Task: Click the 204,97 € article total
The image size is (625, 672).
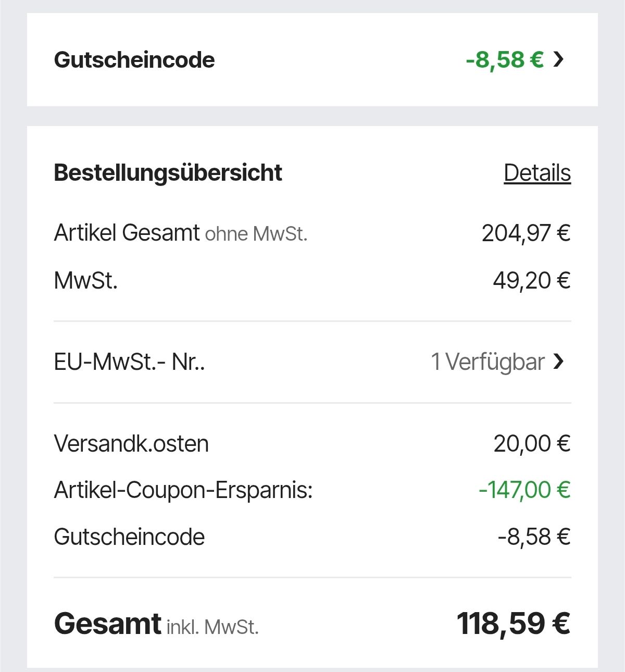Action: coord(526,233)
